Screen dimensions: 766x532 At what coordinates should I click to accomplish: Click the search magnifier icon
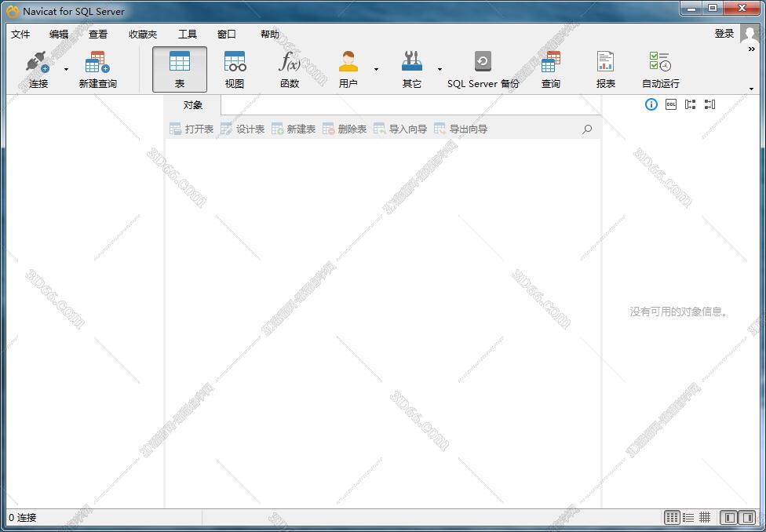tap(587, 129)
